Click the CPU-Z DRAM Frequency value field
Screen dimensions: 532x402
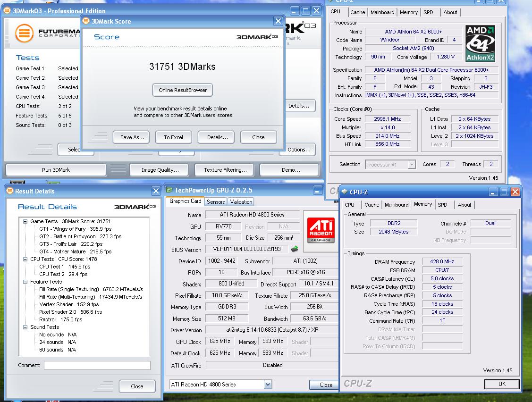tap(442, 261)
